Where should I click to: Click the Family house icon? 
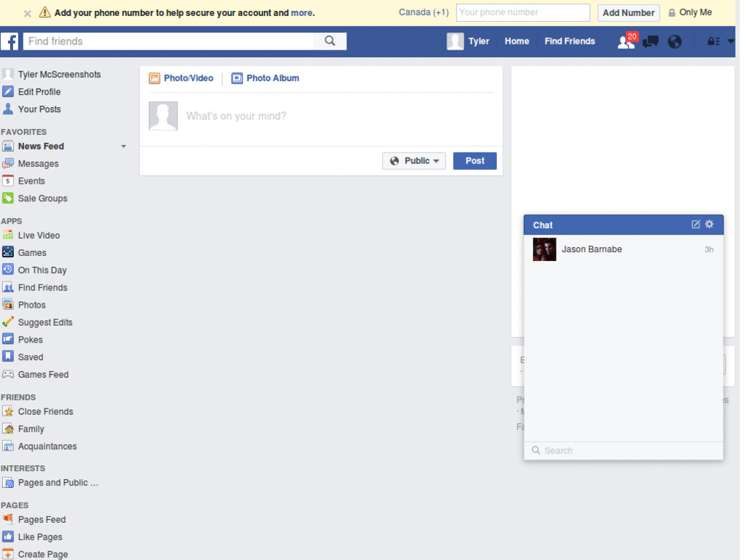pyautogui.click(x=7, y=429)
